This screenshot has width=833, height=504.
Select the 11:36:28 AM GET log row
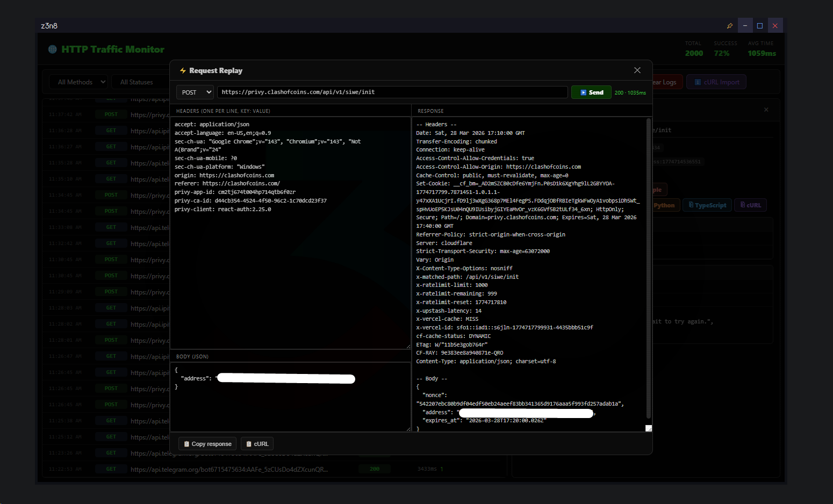pyautogui.click(x=106, y=131)
